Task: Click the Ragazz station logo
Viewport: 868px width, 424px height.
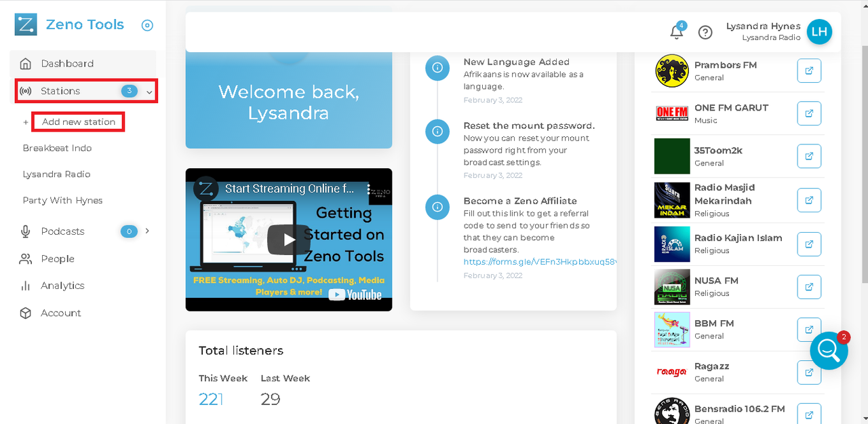Action: 672,372
